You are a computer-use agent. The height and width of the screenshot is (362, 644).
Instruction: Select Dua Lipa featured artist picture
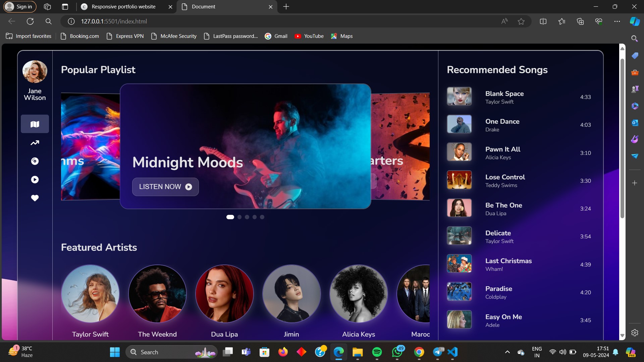click(224, 294)
